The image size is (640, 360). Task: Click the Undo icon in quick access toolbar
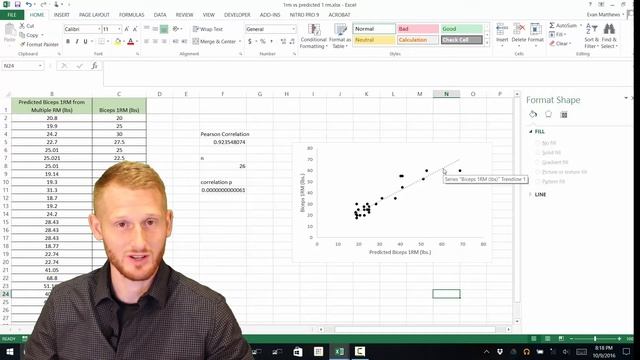[x=28, y=4]
